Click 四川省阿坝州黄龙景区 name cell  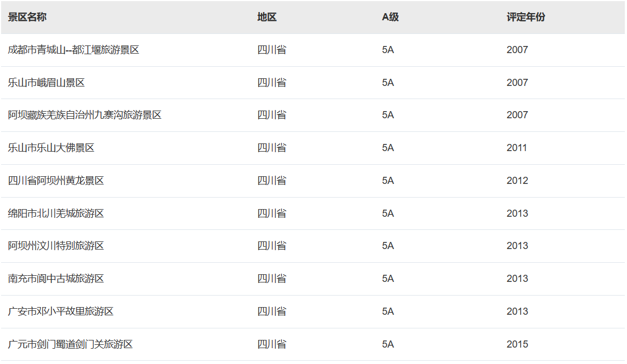click(56, 181)
